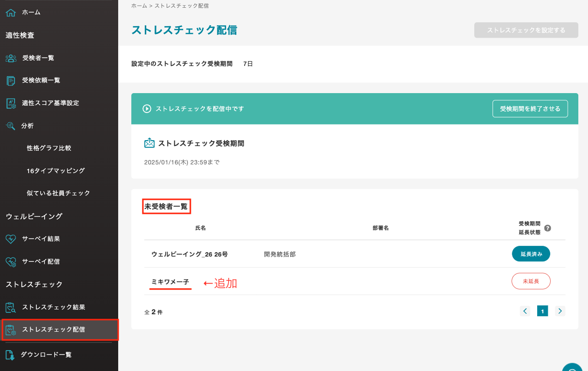Click the previous page arrow in pagination
Image resolution: width=588 pixels, height=371 pixels.
tap(525, 311)
